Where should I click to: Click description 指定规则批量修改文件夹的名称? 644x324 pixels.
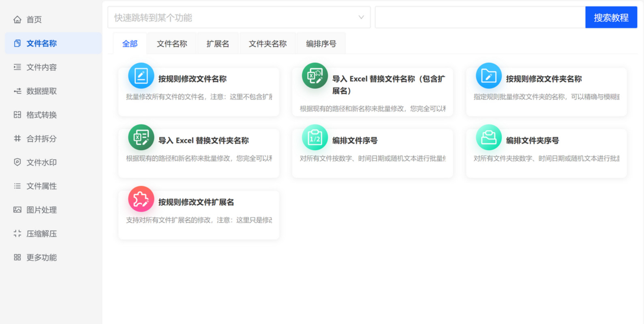(x=547, y=97)
